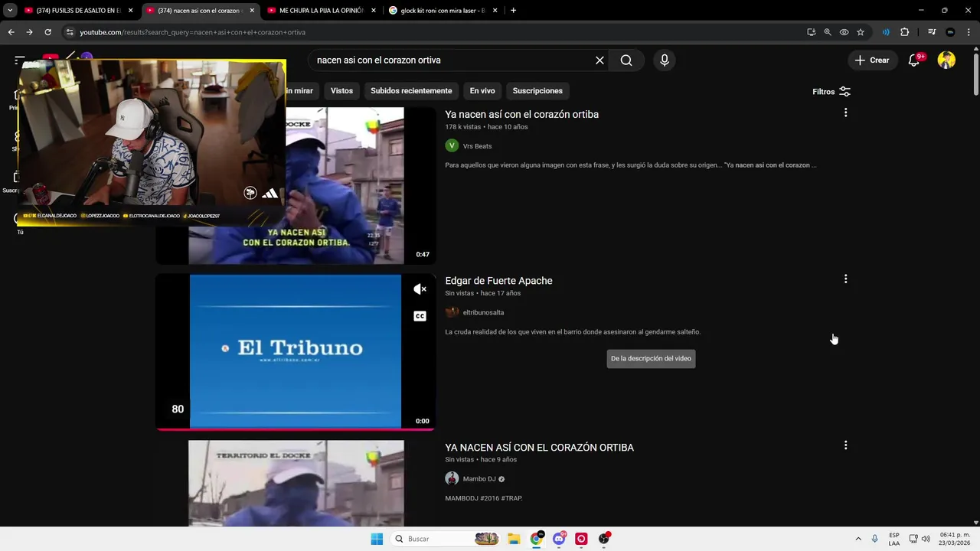Open the Chrome profile avatar
The width and height of the screenshot is (980, 551).
pos(950,32)
